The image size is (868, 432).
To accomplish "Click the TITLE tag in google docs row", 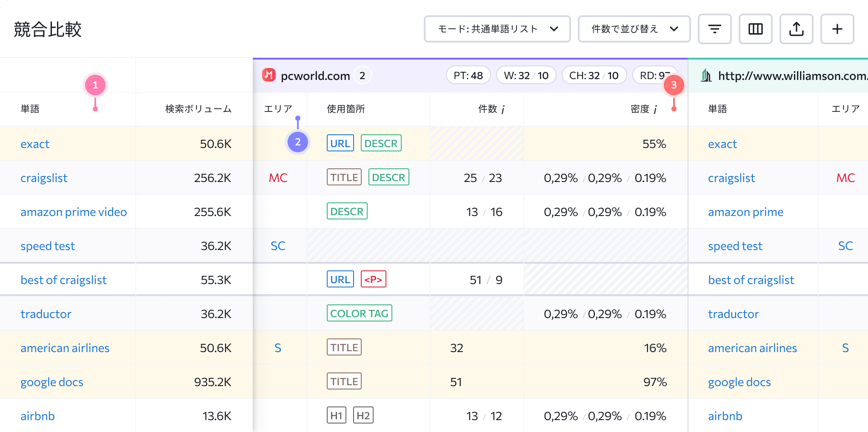I will pyautogui.click(x=344, y=381).
